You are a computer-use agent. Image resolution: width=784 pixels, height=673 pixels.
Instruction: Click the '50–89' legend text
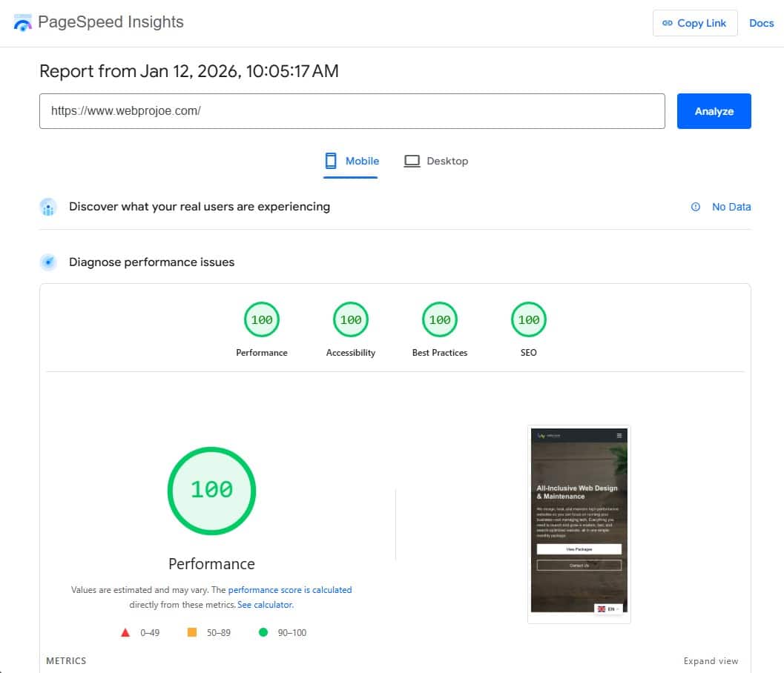[x=219, y=632]
